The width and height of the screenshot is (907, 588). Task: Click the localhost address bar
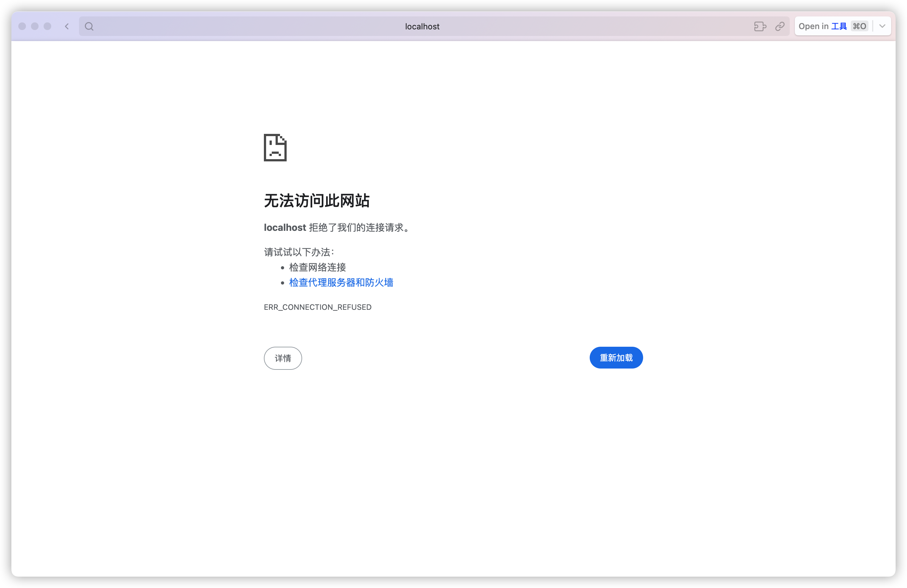[x=422, y=26]
